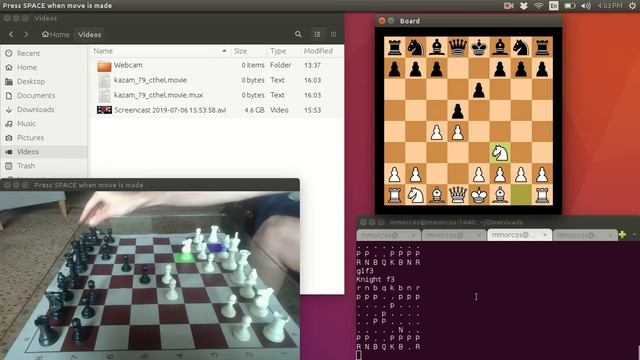Switch Files to list view
This screenshot has height=360, width=640.
[x=317, y=35]
